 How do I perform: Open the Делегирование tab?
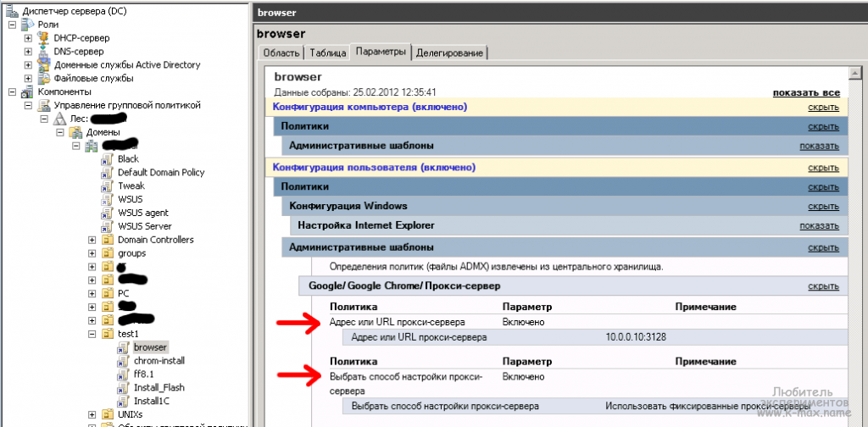pos(449,53)
